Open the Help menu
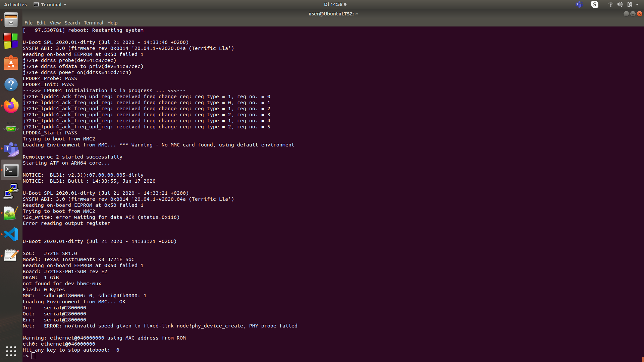 point(112,23)
